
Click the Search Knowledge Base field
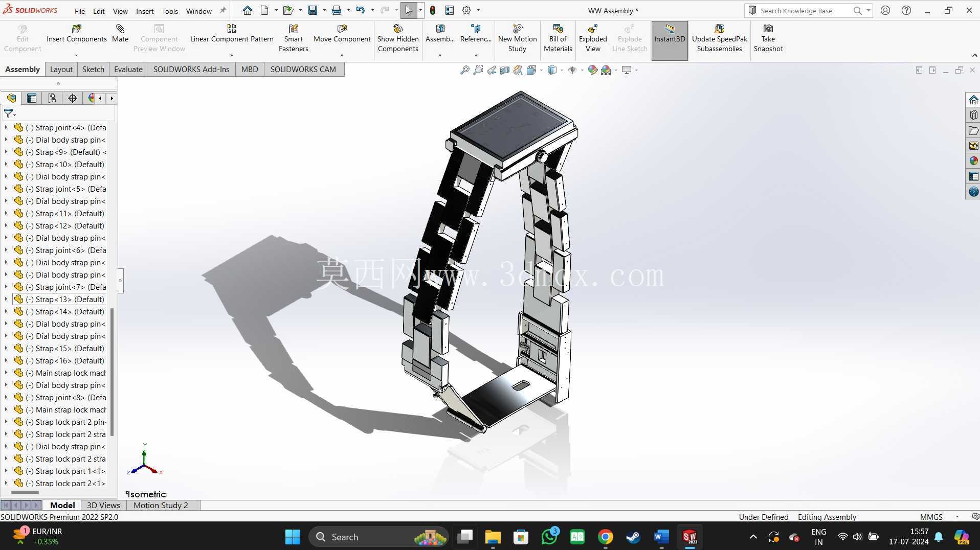coord(803,11)
